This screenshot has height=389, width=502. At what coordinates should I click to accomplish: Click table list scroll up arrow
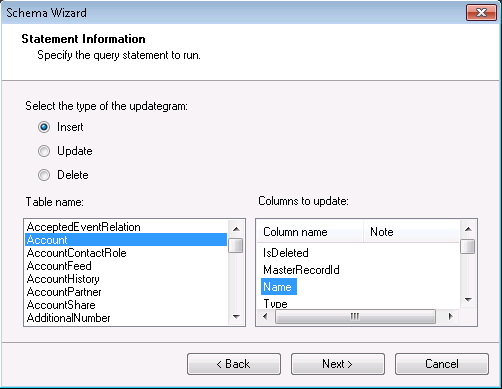(236, 229)
